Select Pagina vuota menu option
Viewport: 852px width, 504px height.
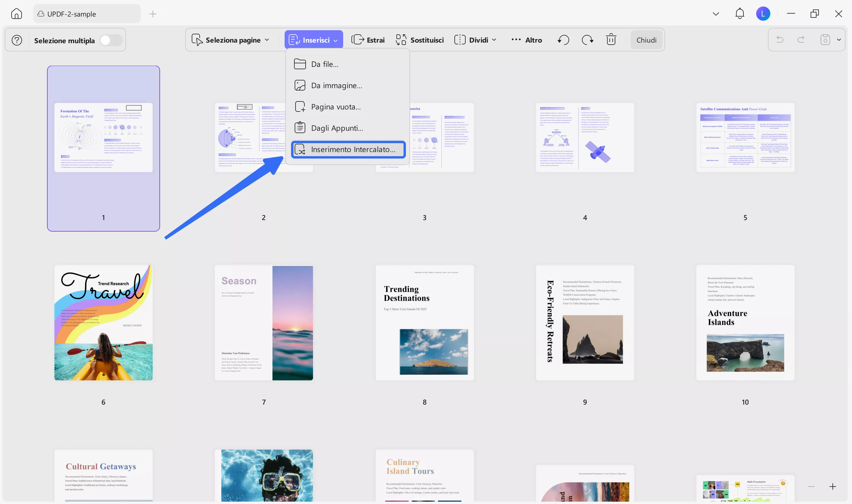pyautogui.click(x=335, y=107)
